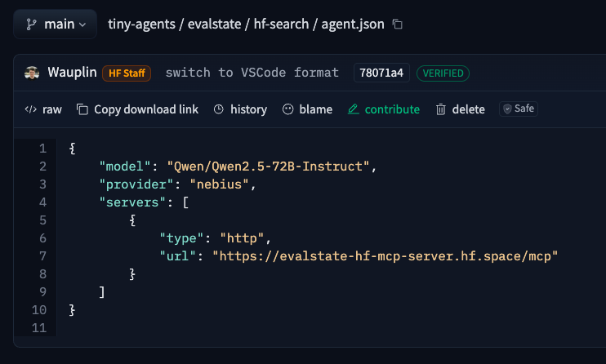
Task: Open commit hash 78071a4
Action: [x=381, y=73]
